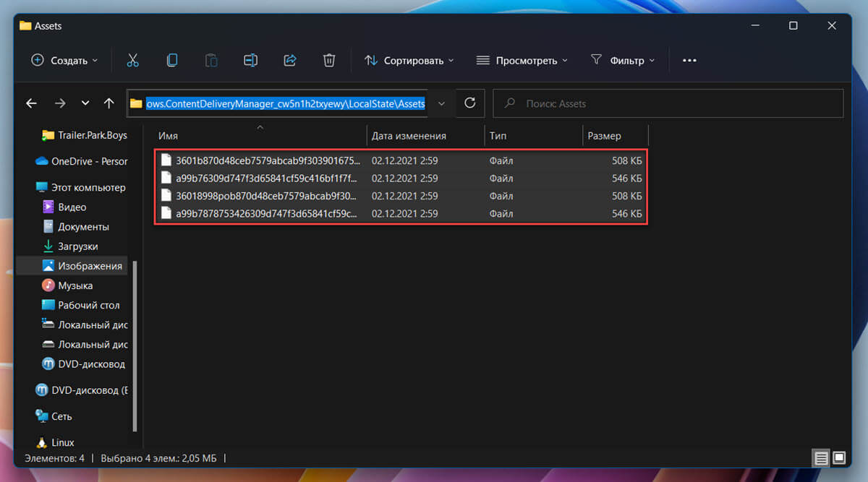Open OneDrive - Personal in sidebar
Screen dimensions: 868x482
[x=81, y=161]
